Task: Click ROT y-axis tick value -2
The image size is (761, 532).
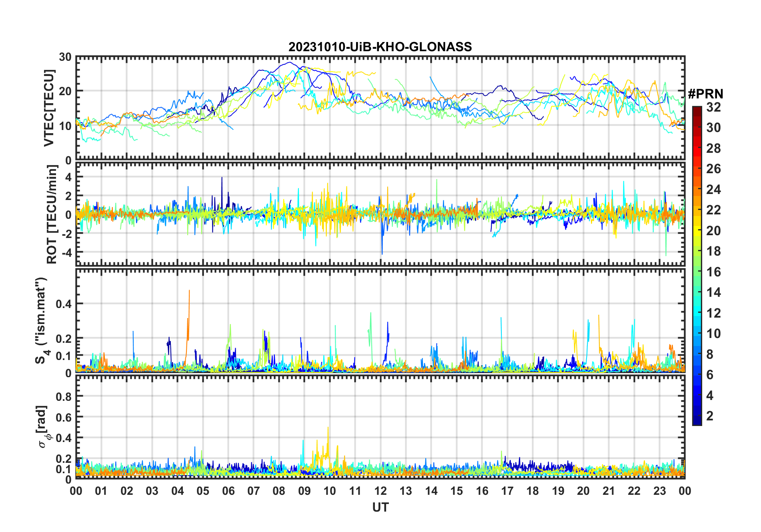Action: [x=66, y=234]
